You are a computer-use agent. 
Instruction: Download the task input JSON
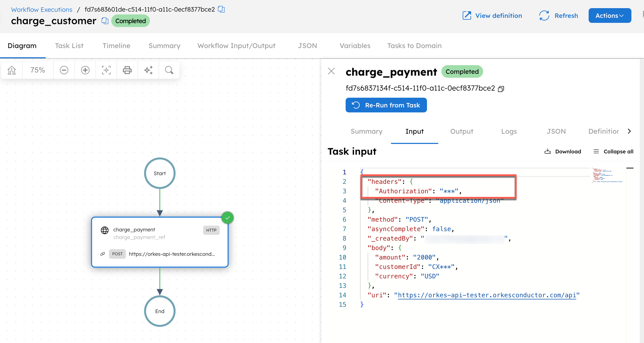click(x=563, y=152)
